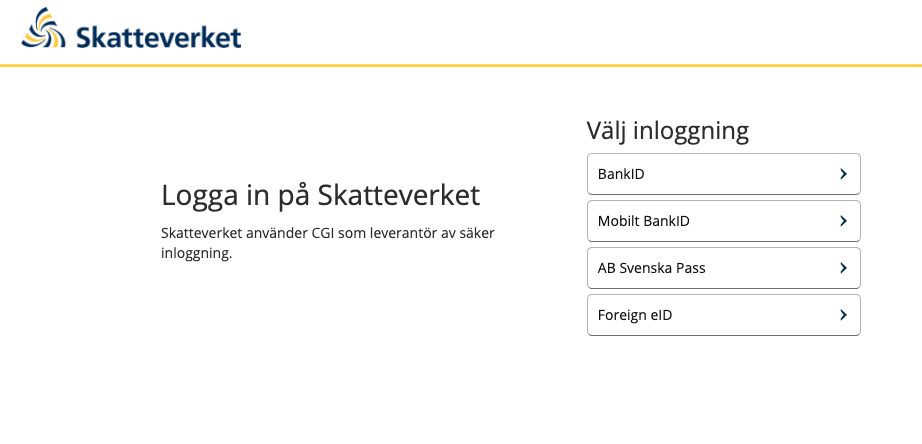Click the chevron arrow beside Foreign eID
The height and width of the screenshot is (444, 922).
pyautogui.click(x=843, y=315)
